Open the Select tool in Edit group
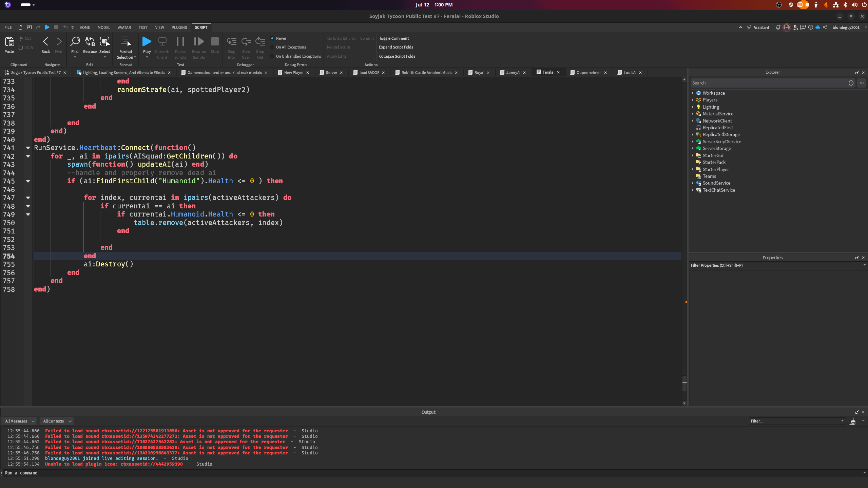The width and height of the screenshot is (868, 488). [104, 42]
